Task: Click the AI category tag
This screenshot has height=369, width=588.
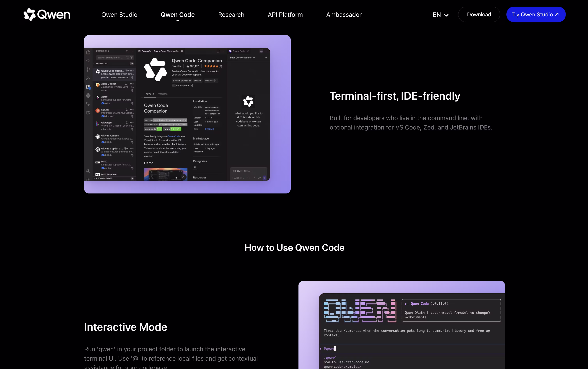Action: tap(195, 167)
